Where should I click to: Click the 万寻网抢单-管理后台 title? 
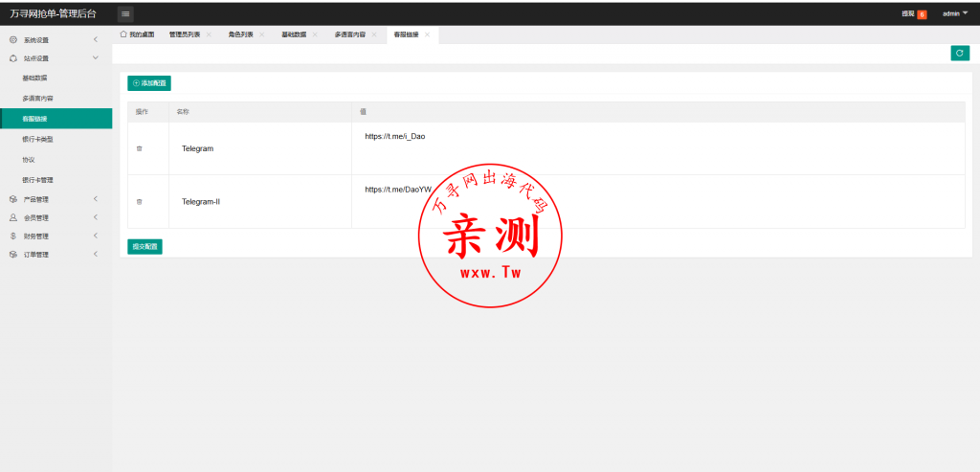(x=54, y=13)
